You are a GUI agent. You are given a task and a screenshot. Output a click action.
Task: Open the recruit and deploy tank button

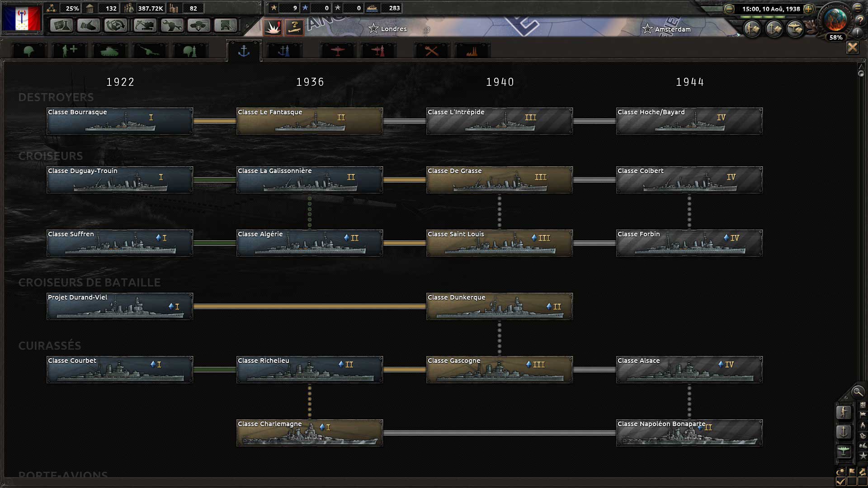199,25
